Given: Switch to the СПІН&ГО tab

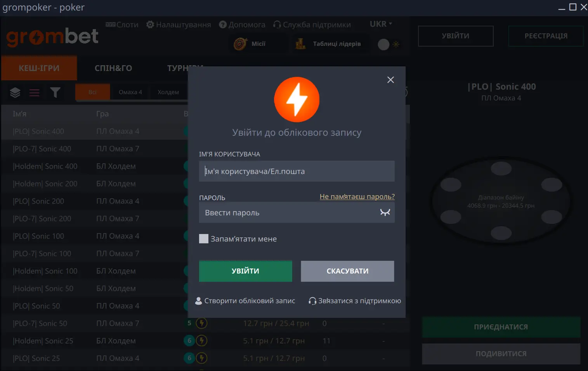Looking at the screenshot, I should 113,68.
